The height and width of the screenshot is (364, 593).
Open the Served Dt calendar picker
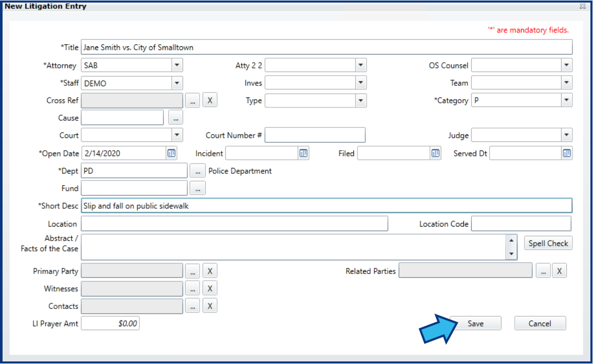coord(567,153)
